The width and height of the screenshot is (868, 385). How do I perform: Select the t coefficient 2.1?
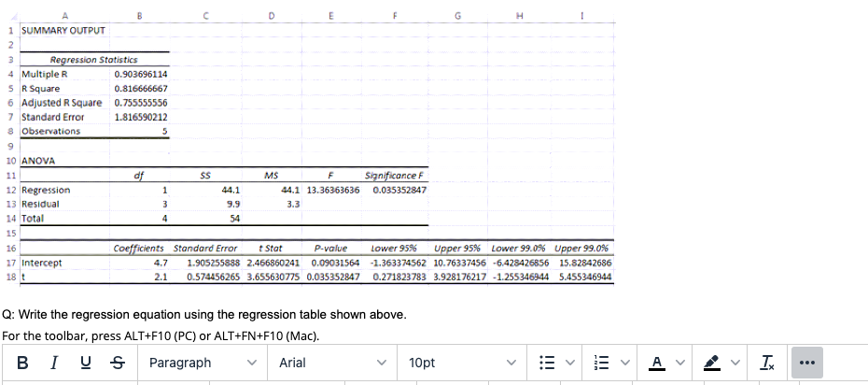pyautogui.click(x=161, y=277)
